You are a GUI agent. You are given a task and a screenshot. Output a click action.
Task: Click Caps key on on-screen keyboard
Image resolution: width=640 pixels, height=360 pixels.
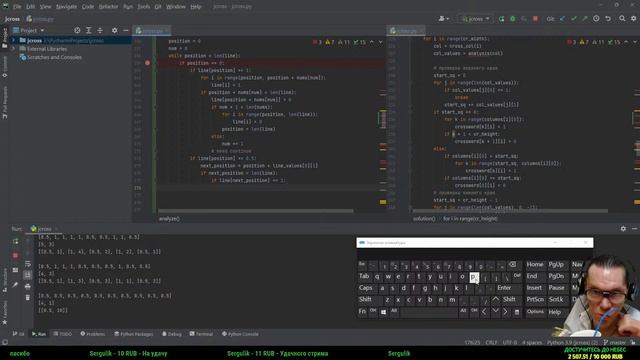coord(365,288)
